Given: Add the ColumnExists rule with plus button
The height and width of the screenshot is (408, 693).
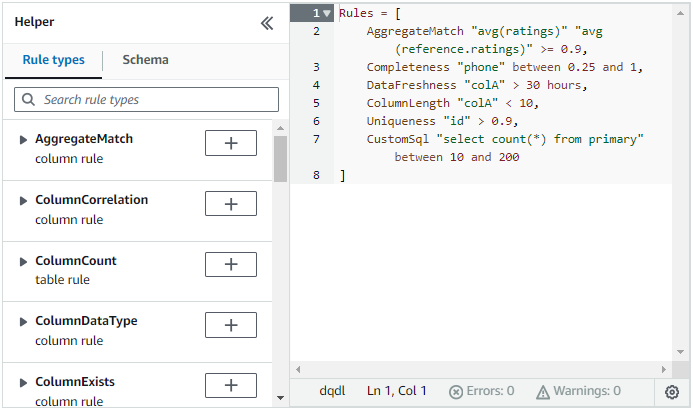Looking at the screenshot, I should (x=230, y=386).
